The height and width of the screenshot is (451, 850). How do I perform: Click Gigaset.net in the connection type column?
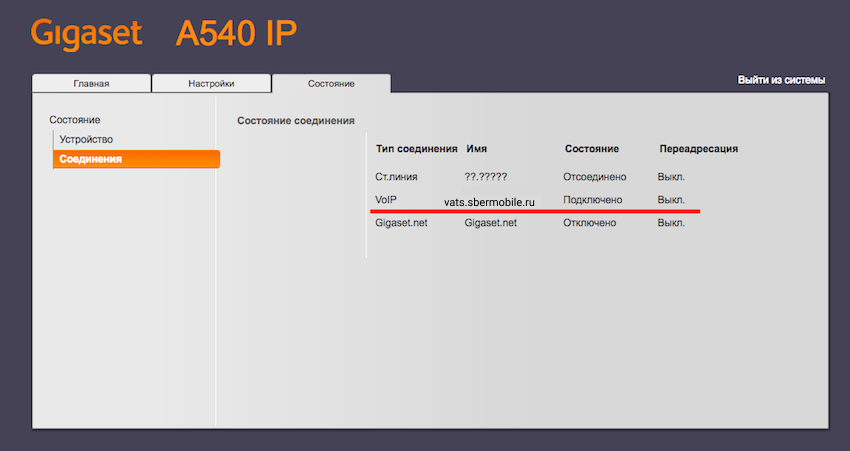(x=401, y=223)
